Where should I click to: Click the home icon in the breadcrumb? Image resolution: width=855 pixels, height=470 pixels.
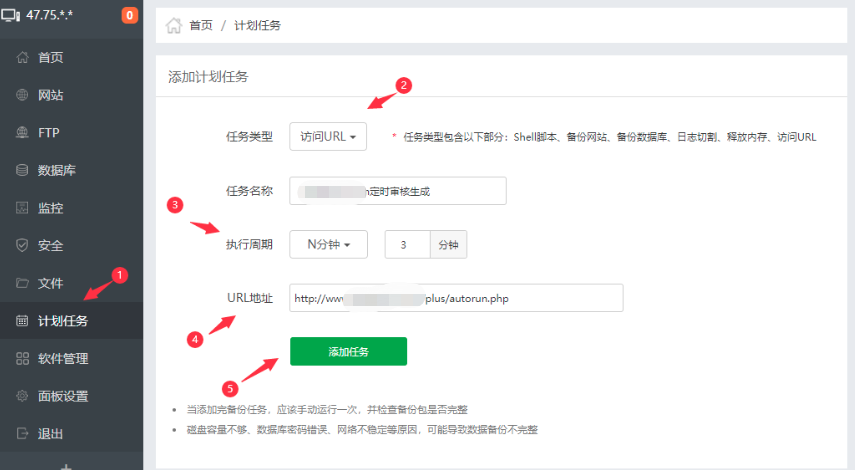point(174,25)
